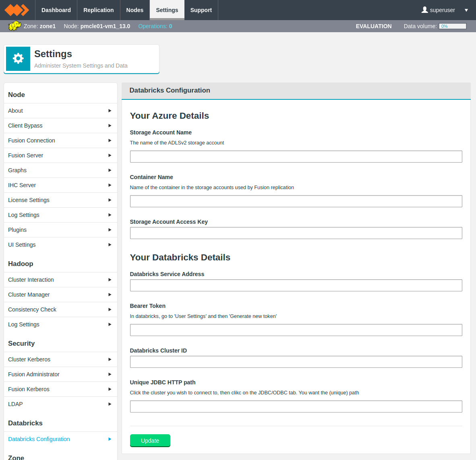Click the Data volume progress bar

pyautogui.click(x=453, y=27)
